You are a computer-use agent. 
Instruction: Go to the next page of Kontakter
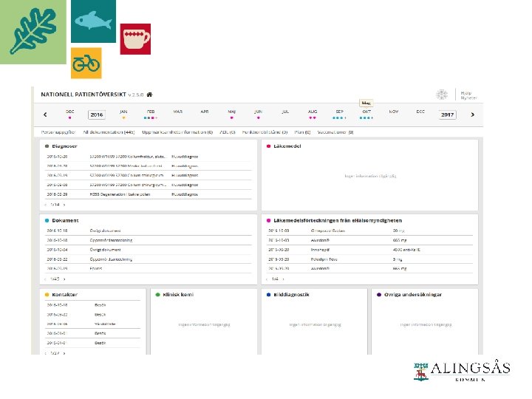(64, 353)
